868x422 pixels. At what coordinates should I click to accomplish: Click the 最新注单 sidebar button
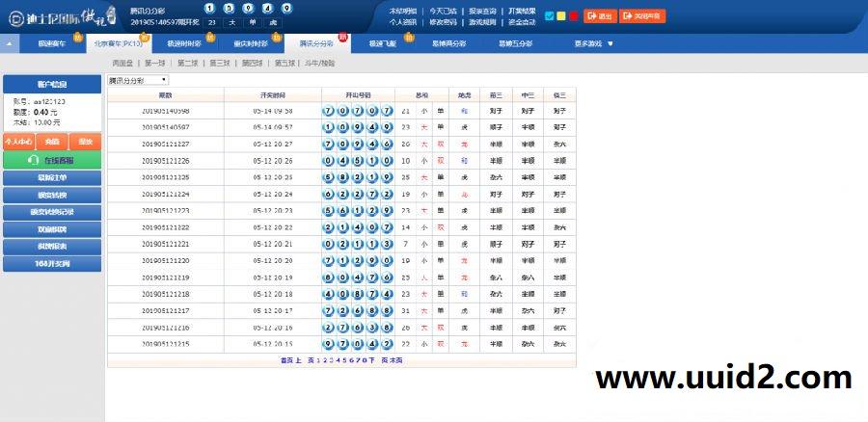coord(52,178)
